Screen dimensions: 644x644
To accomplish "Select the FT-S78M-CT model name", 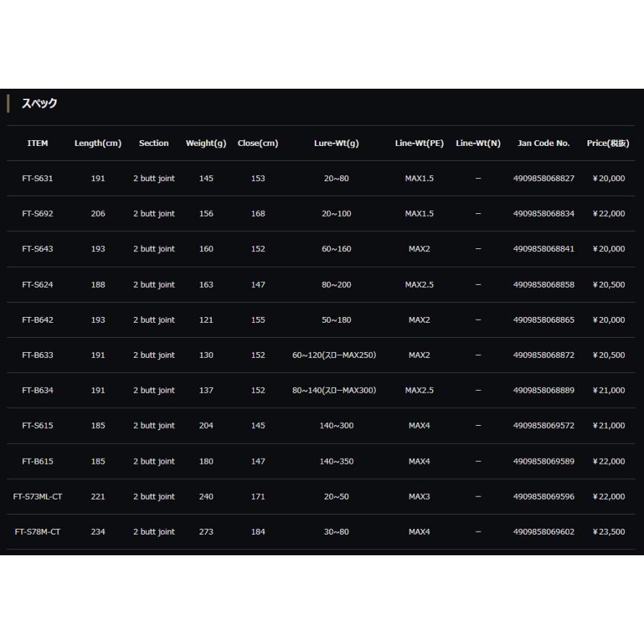I will (37, 532).
